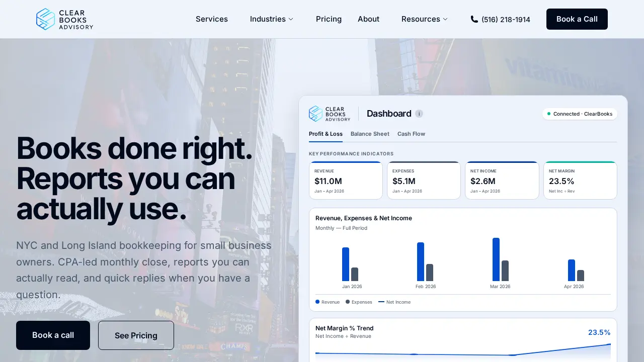
Task: Click the Clear Books Advisory header logo
Action: (64, 19)
